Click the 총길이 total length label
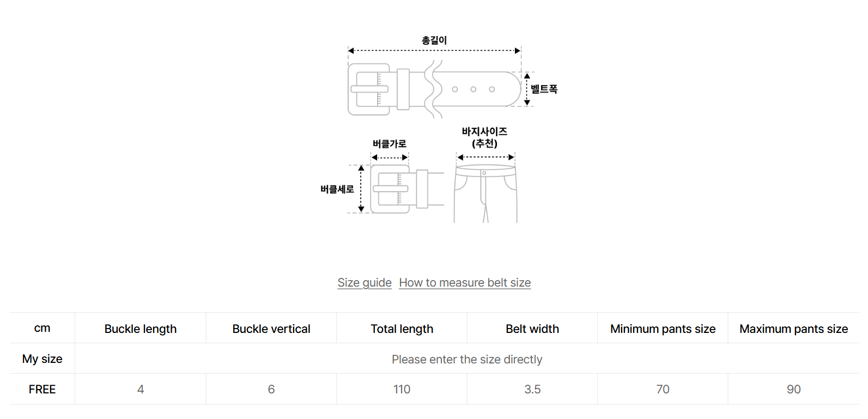Viewport: 868px width, 419px height. point(434,40)
